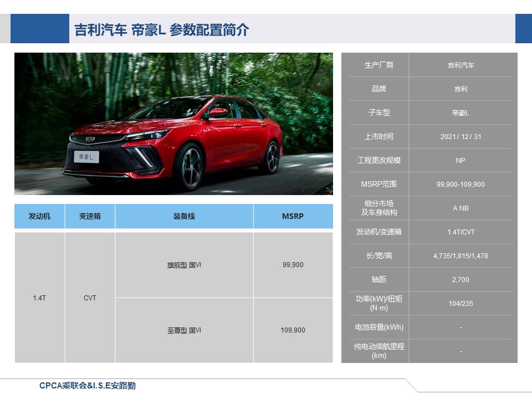Click the 'MSRP范围' spec label
Image resolution: width=532 pixels, height=399 pixels.
click(x=379, y=184)
